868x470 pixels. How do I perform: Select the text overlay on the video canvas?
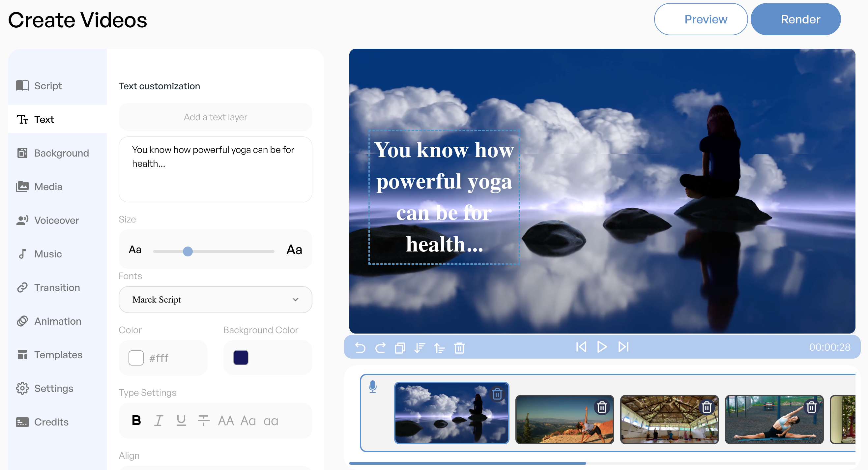[x=444, y=197]
